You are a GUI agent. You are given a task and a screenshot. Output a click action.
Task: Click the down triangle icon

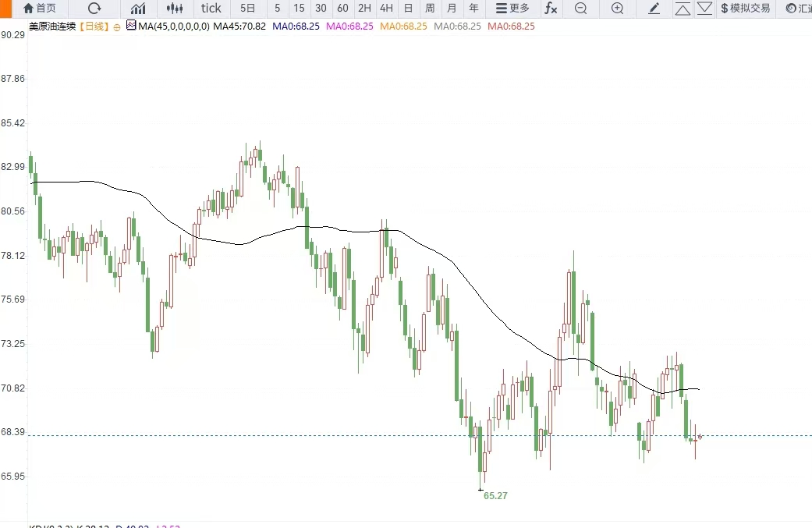click(704, 9)
